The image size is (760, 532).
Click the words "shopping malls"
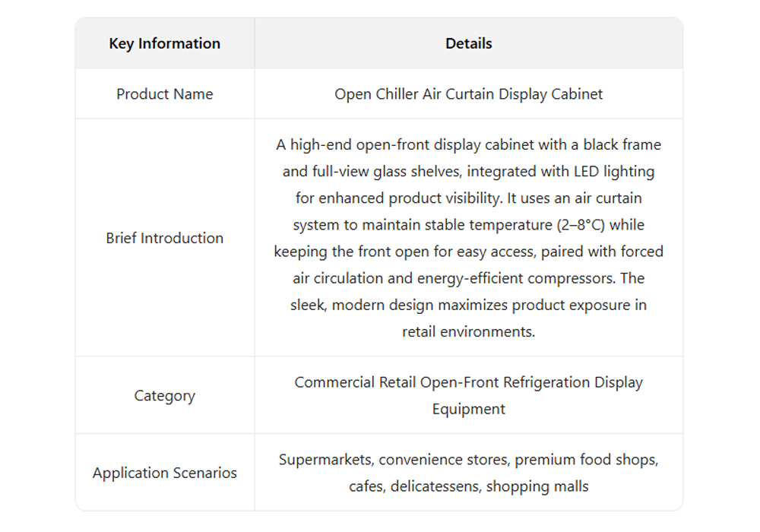(537, 486)
